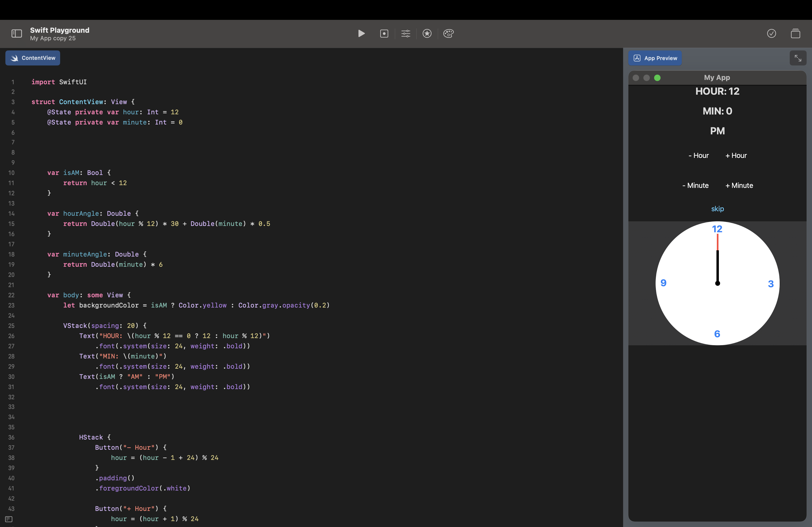Click the stop square toolbar icon

click(x=384, y=33)
